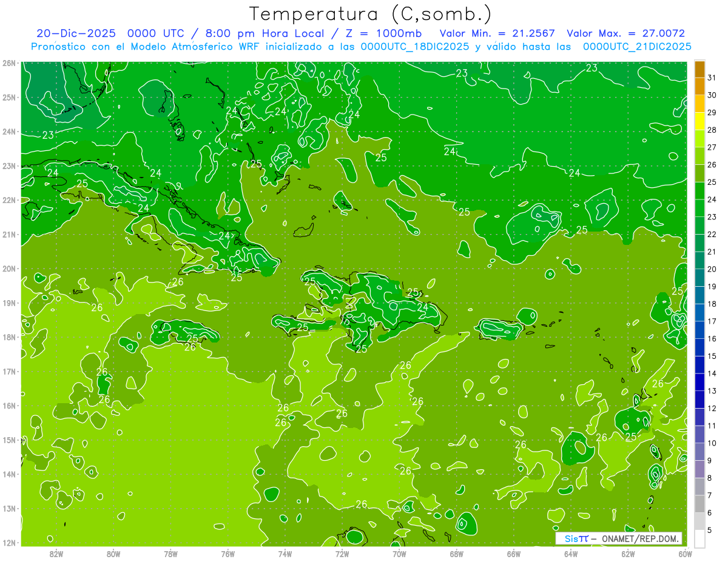Click the '72W' longitude axis label

[x=342, y=554]
